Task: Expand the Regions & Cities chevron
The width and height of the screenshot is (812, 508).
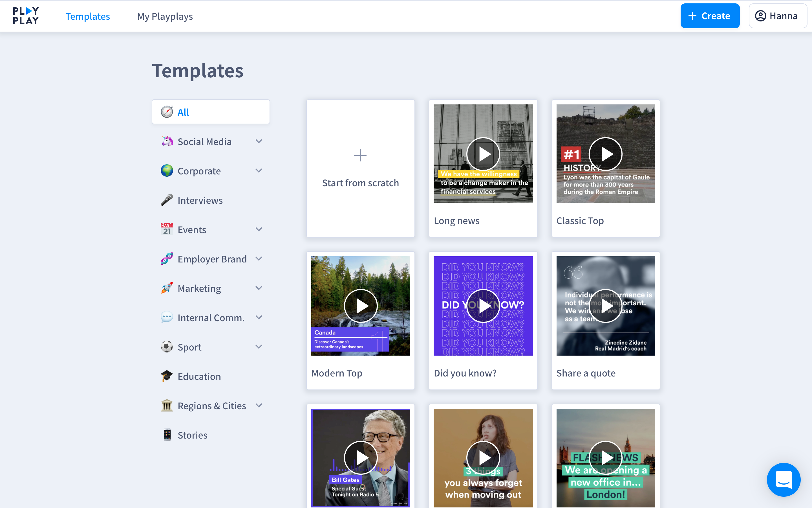Action: click(259, 406)
